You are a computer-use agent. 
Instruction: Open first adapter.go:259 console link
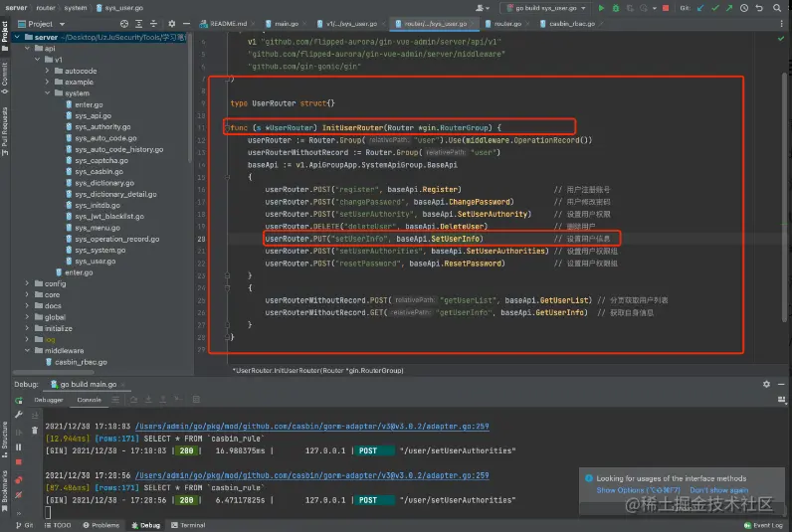point(311,427)
